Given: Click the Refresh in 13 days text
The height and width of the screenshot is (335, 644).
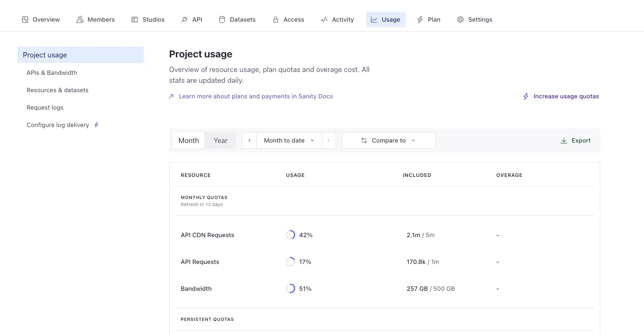Looking at the screenshot, I should tap(202, 205).
